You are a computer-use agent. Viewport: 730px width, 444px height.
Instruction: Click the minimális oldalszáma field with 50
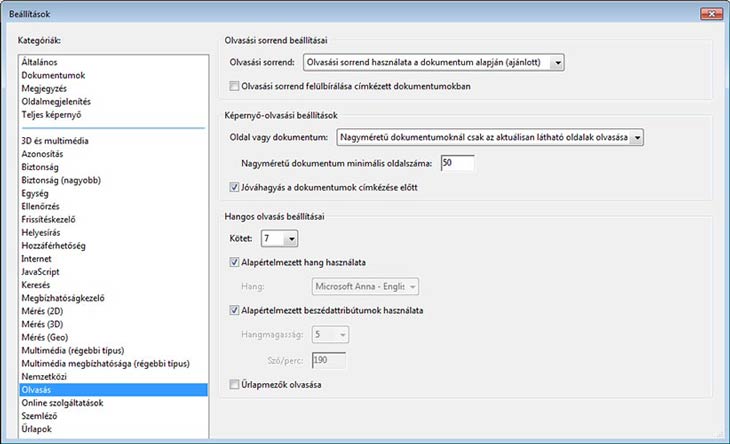[x=457, y=163]
